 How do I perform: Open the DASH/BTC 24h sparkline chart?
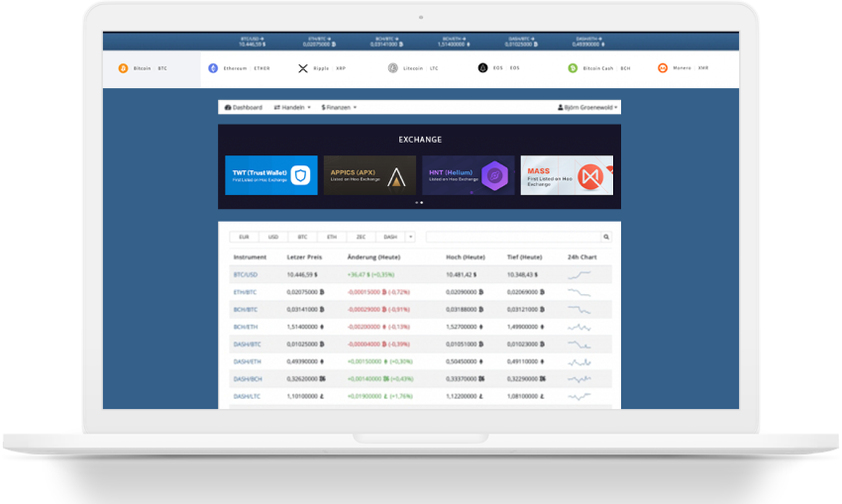point(579,344)
